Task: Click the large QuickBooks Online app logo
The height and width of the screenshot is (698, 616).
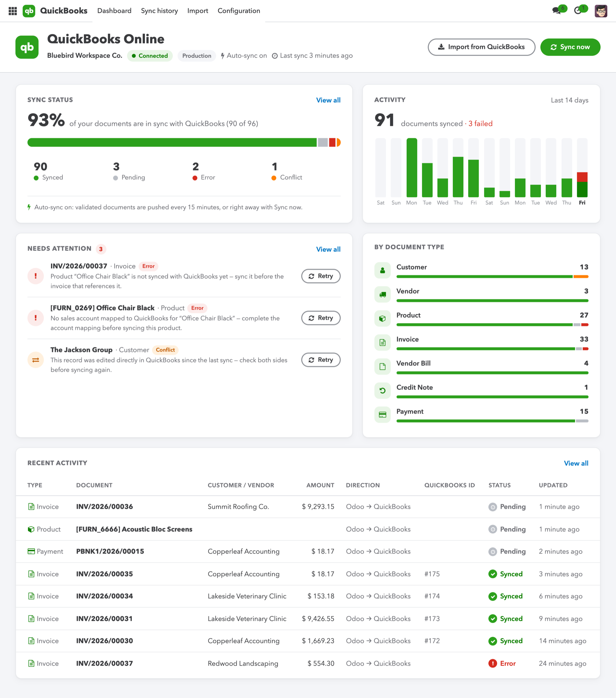Action: pyautogui.click(x=27, y=47)
